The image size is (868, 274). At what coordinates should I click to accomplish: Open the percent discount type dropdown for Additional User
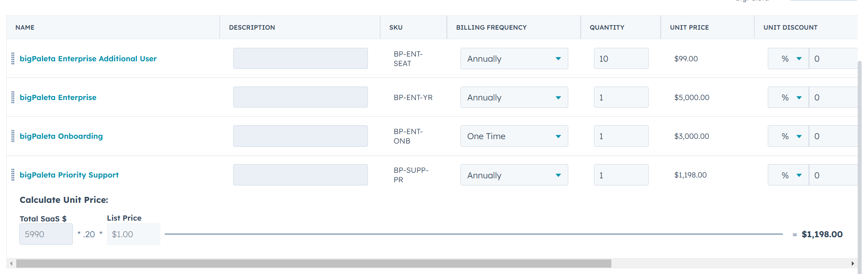point(788,58)
